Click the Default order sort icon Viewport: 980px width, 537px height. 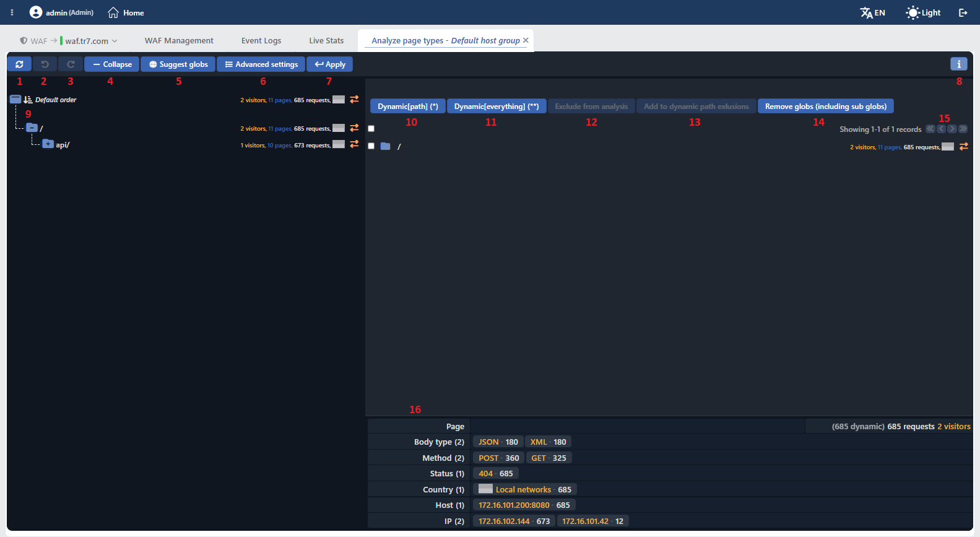(x=28, y=100)
